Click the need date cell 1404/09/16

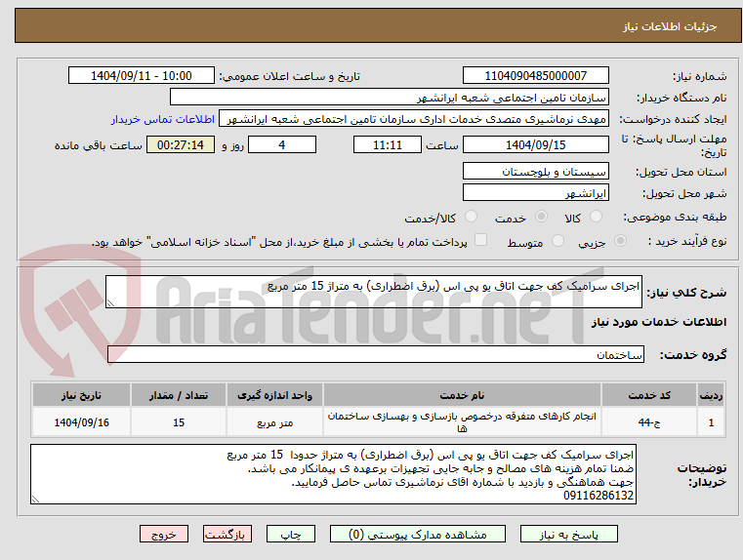81,422
